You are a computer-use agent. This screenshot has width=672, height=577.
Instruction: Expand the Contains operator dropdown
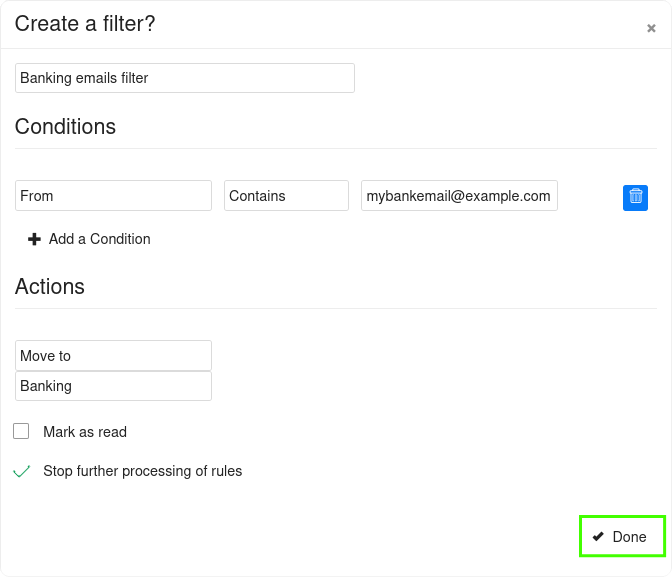(x=286, y=196)
